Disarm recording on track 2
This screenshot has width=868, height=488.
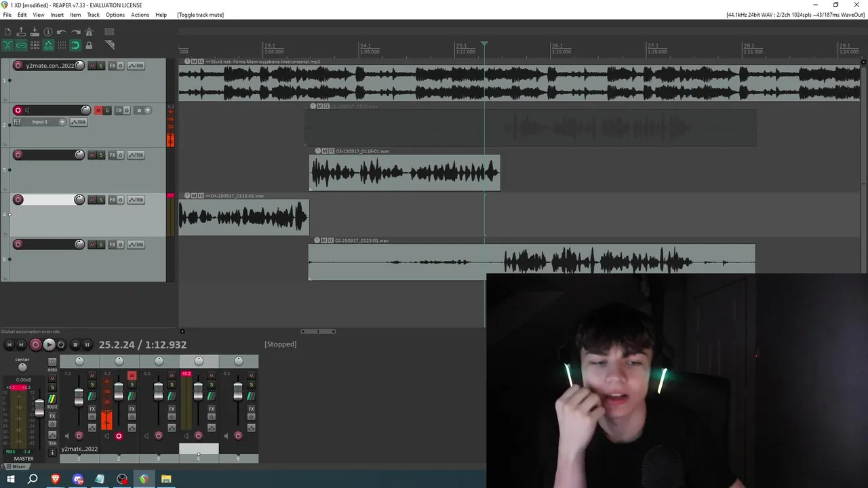click(x=18, y=110)
